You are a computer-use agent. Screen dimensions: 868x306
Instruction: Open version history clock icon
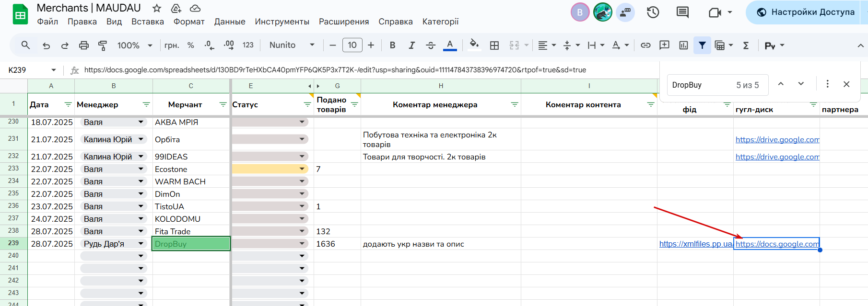pos(653,12)
